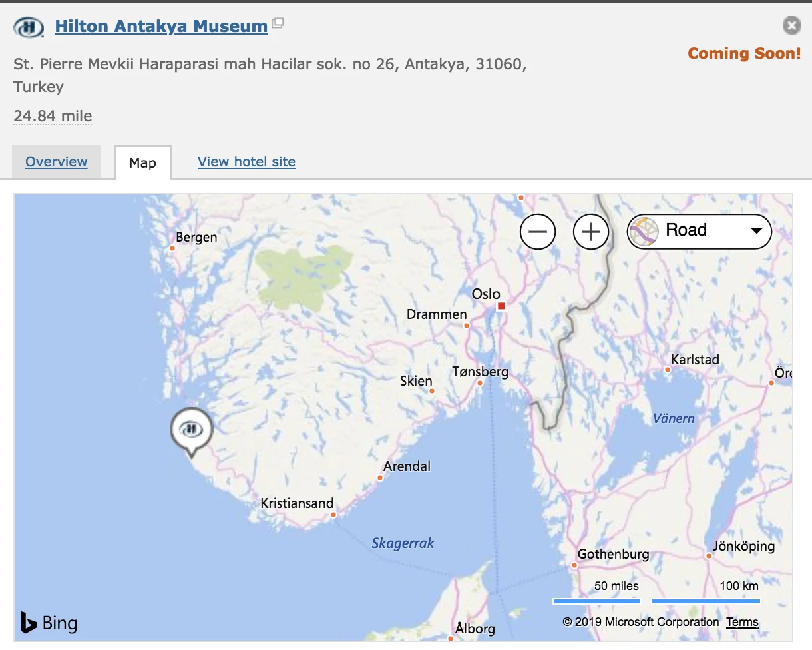
Task: Switch to the Overview tab
Action: (57, 162)
